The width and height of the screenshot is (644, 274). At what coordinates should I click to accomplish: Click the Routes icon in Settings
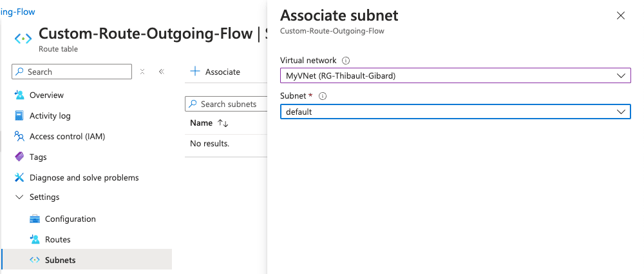tap(35, 239)
